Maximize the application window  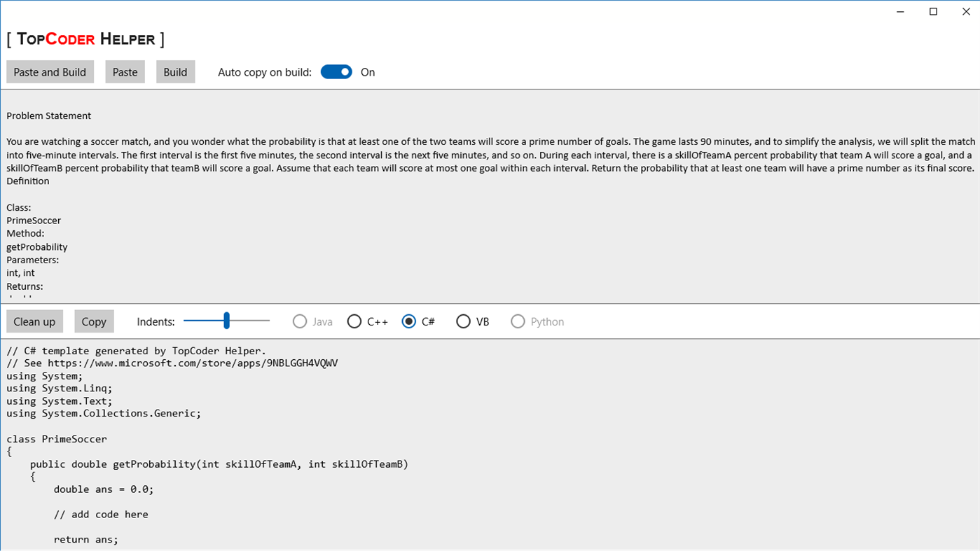[933, 12]
